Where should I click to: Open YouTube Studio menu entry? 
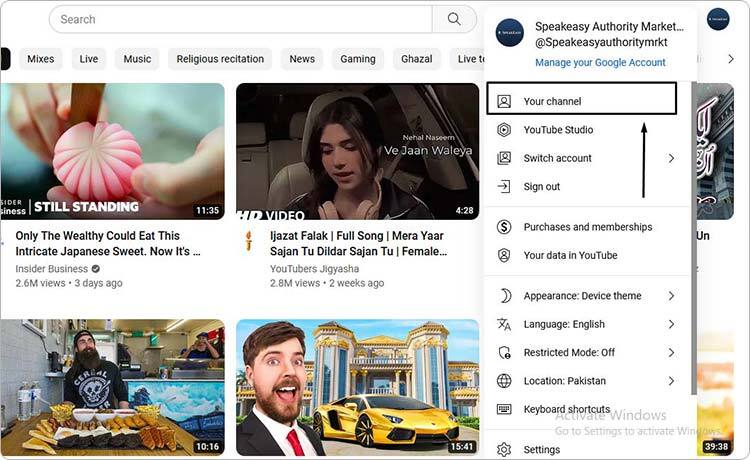pos(587,130)
